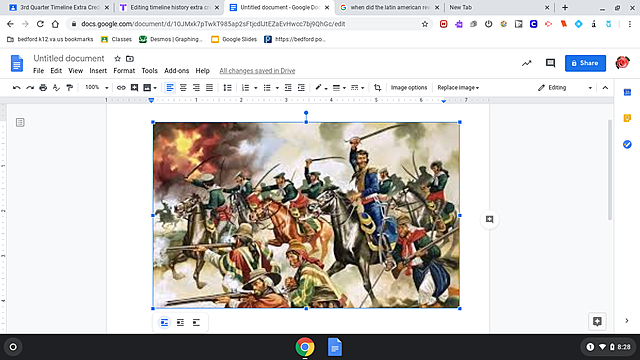
Task: Select Wrap text image option
Action: click(180, 322)
